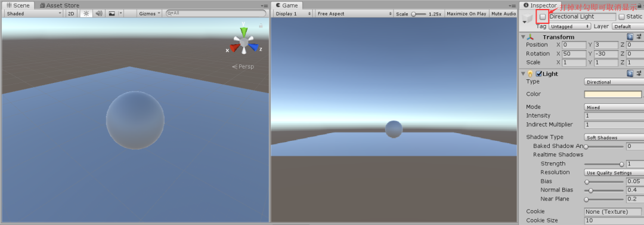Click the Maximize On Play button

466,14
